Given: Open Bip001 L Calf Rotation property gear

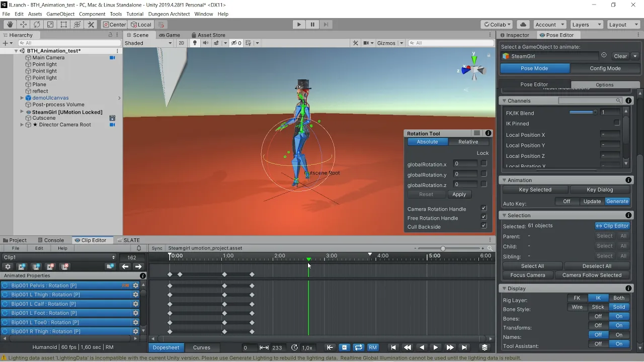Looking at the screenshot, I should (x=135, y=304).
